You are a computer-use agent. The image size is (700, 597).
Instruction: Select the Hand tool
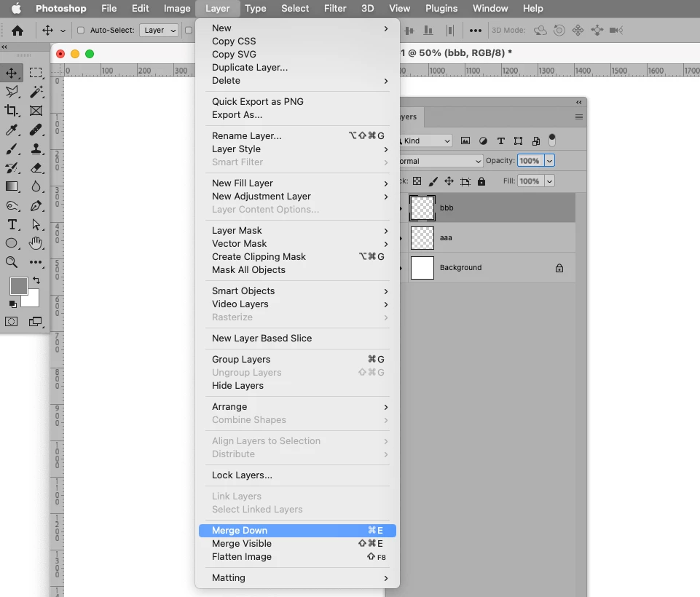point(36,243)
